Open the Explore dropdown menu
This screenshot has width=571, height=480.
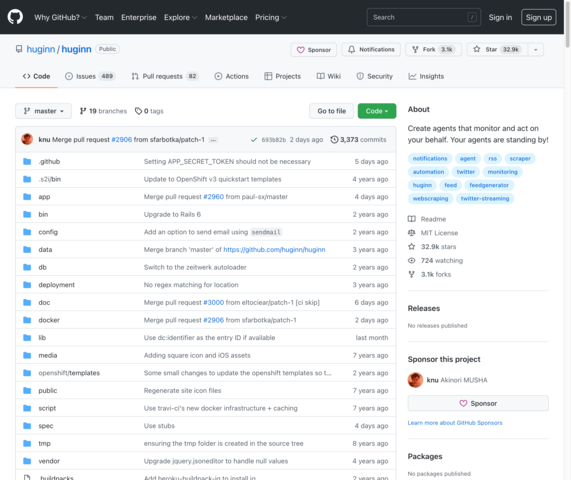coord(180,17)
